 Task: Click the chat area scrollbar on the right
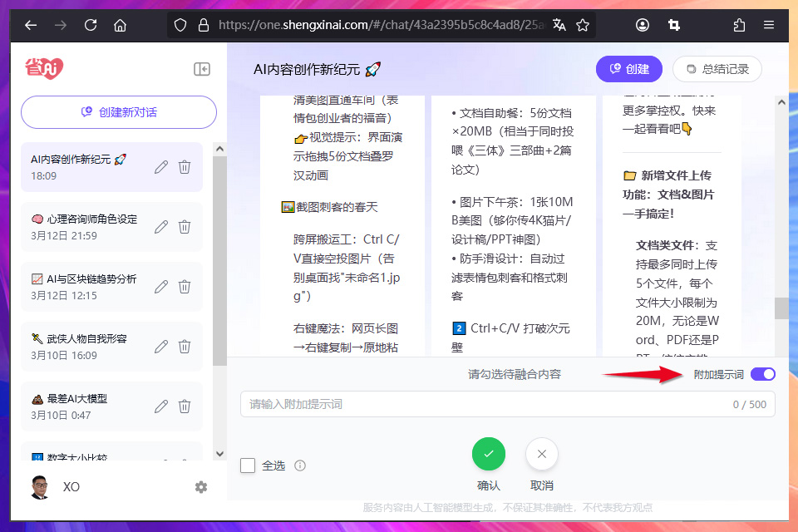(x=781, y=308)
